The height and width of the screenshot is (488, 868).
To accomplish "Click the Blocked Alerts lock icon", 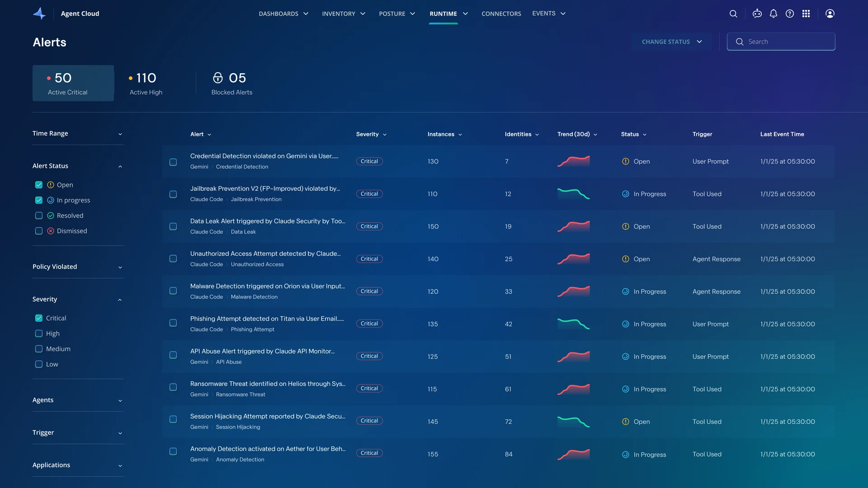I will pos(218,78).
